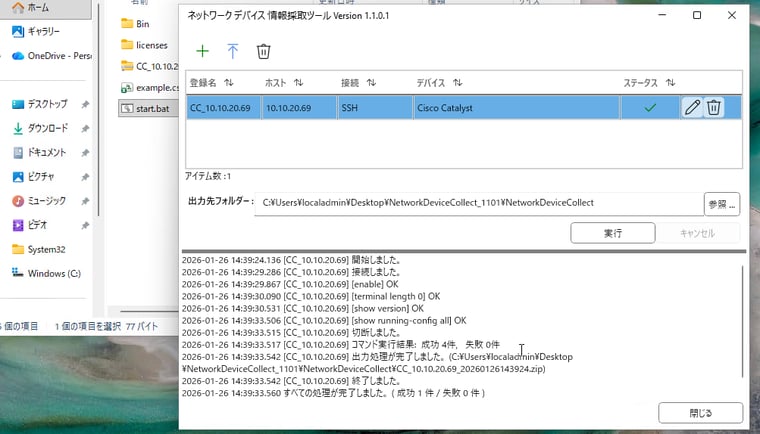The image size is (760, 434).
Task: Click the アイテム数 :1 label
Action: 208,176
